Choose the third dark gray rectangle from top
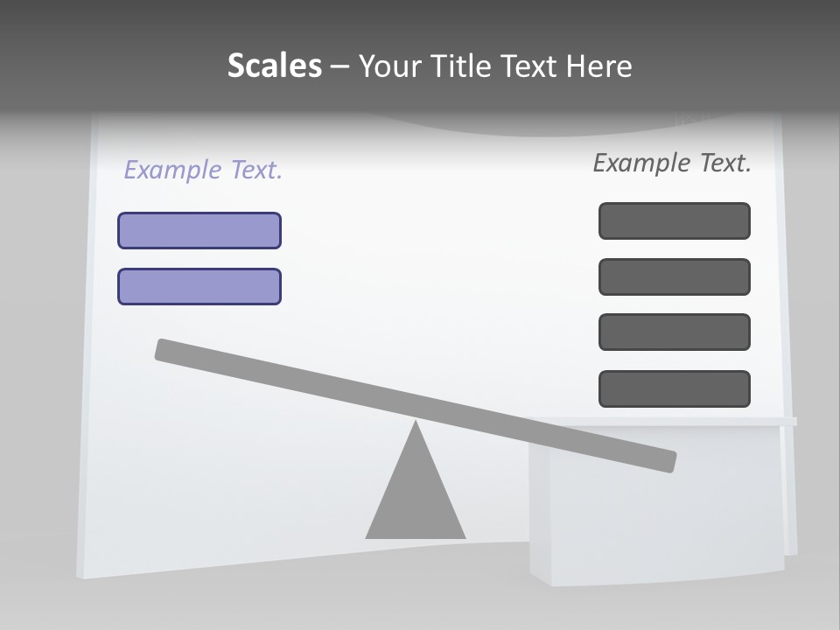This screenshot has width=840, height=630. point(675,332)
